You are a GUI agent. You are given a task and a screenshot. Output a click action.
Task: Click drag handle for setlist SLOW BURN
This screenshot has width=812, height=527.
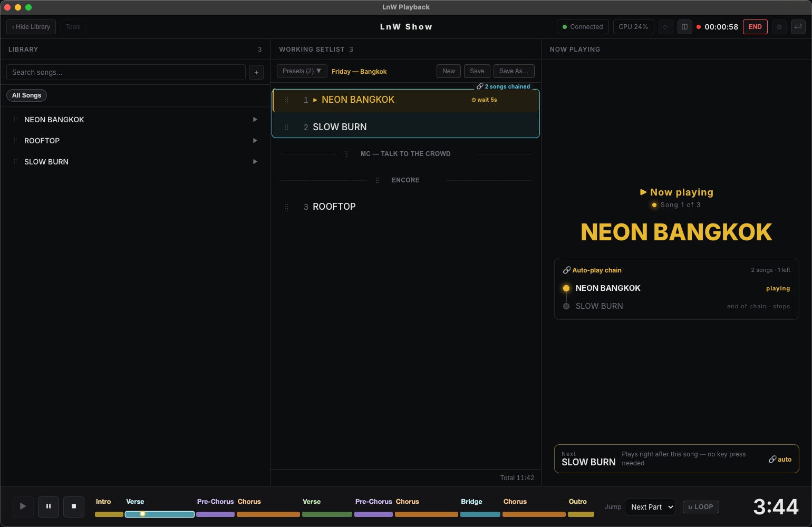[x=287, y=127]
